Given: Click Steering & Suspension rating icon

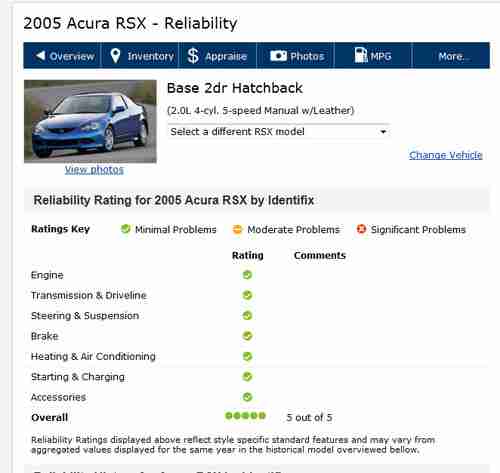Looking at the screenshot, I should pyautogui.click(x=247, y=315).
